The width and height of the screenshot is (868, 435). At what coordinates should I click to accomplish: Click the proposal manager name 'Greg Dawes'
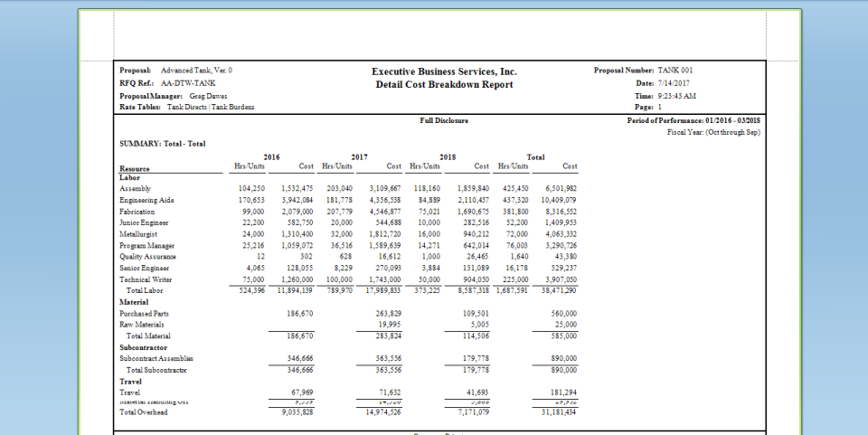208,96
